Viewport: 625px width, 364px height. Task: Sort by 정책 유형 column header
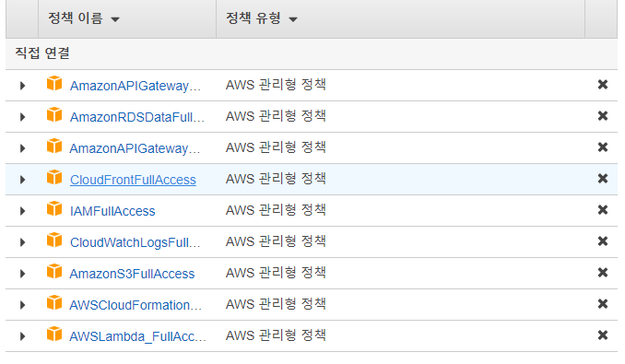click(x=262, y=18)
